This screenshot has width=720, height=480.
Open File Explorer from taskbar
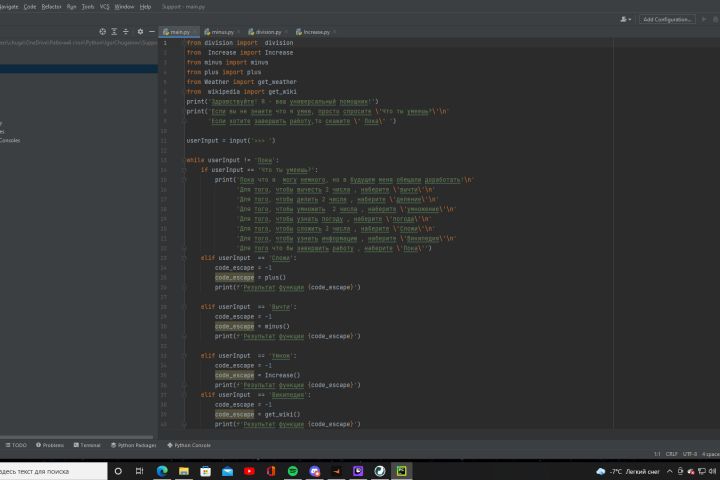tap(184, 471)
